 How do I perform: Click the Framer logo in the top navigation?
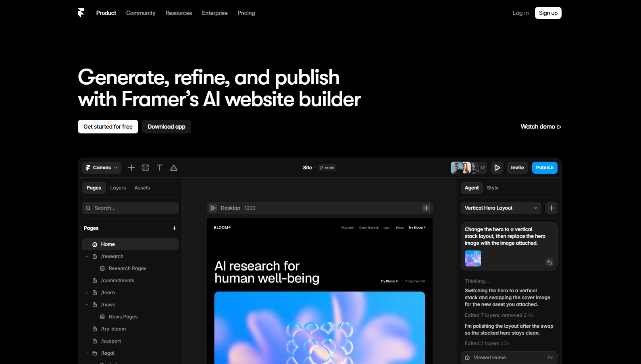[81, 13]
